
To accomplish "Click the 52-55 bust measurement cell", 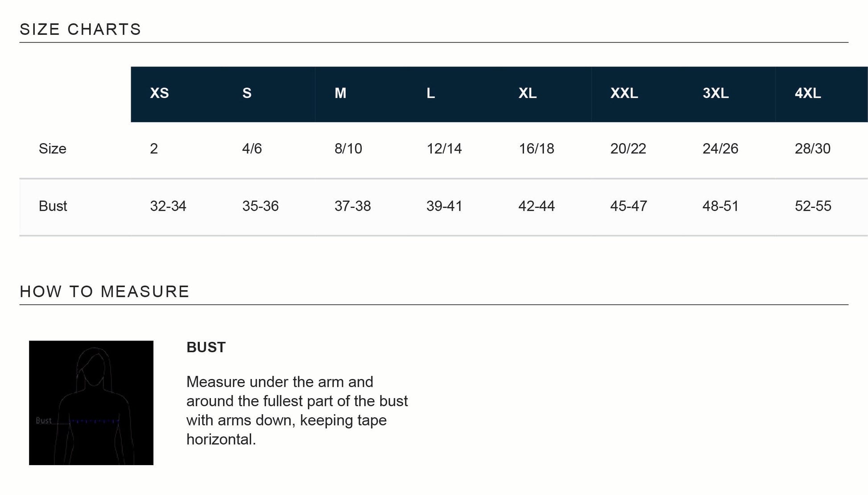I will (x=813, y=206).
